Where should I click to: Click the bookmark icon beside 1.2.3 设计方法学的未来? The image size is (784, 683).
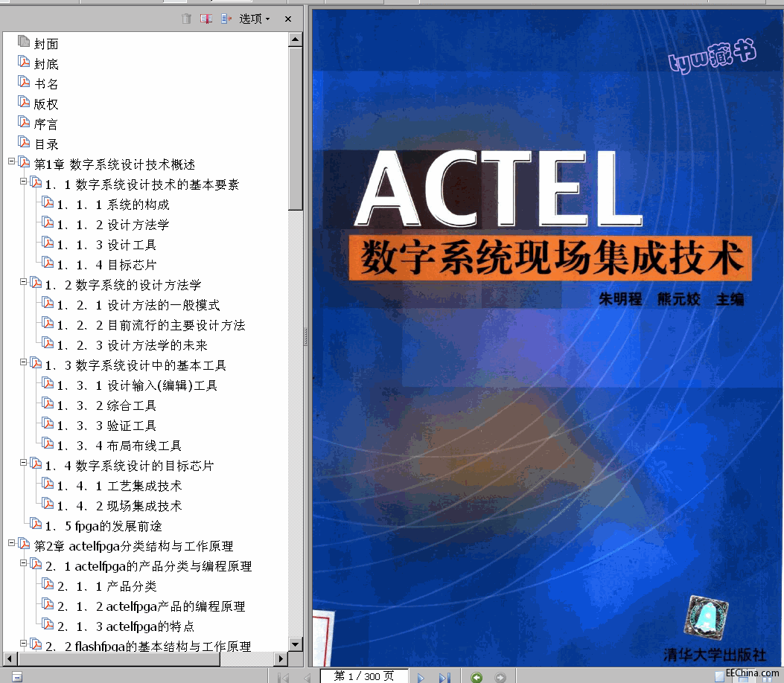click(48, 343)
